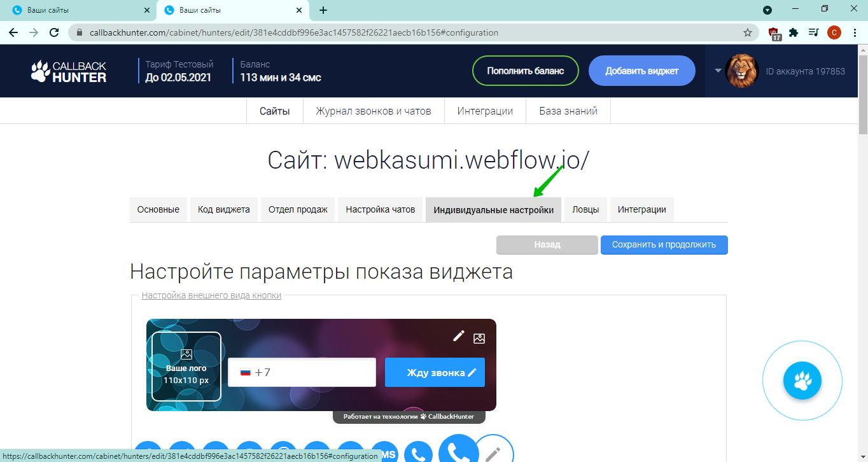The image size is (868, 462).
Task: Select the largest phone button style
Action: [x=458, y=450]
